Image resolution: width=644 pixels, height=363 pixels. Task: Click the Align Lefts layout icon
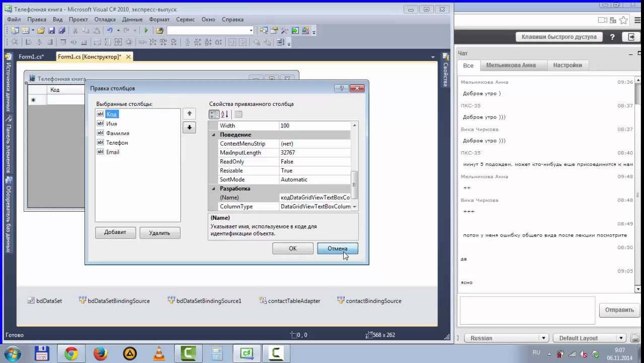(29, 42)
